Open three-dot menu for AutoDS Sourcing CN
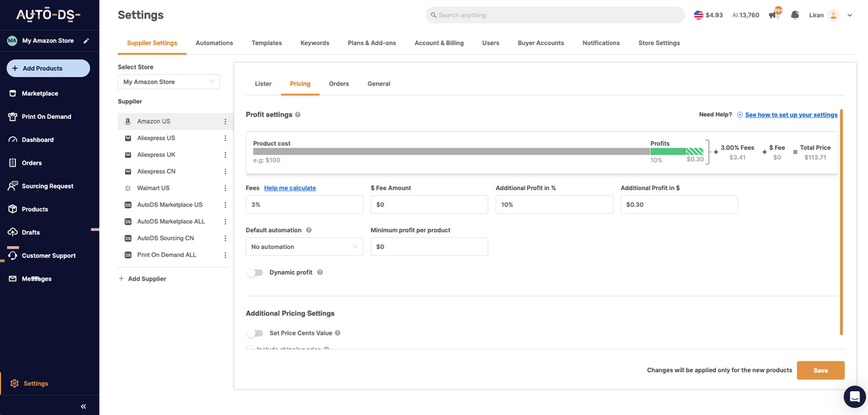This screenshot has height=415, width=868. 225,238
